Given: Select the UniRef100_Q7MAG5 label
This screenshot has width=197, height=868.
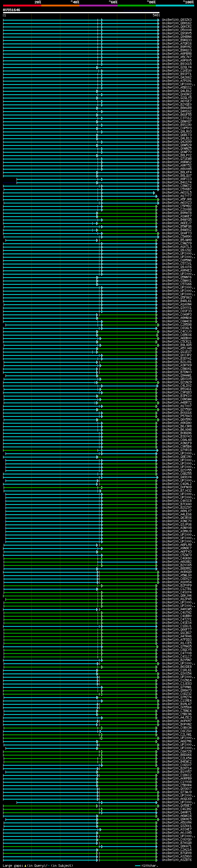Looking at the screenshot, I should [x=177, y=647].
